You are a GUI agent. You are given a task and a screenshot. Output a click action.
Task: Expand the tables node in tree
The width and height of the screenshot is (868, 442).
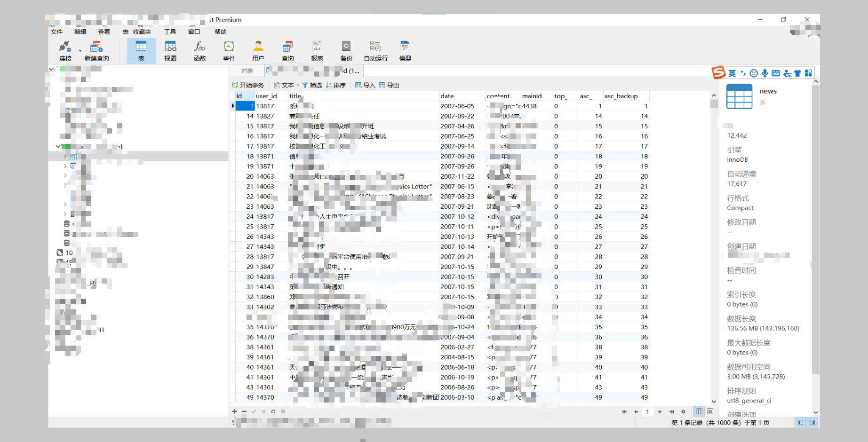[x=65, y=156]
